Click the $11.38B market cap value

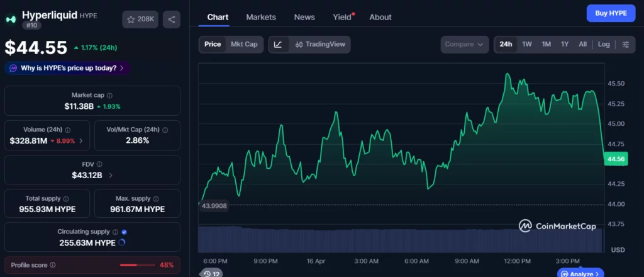(x=79, y=106)
